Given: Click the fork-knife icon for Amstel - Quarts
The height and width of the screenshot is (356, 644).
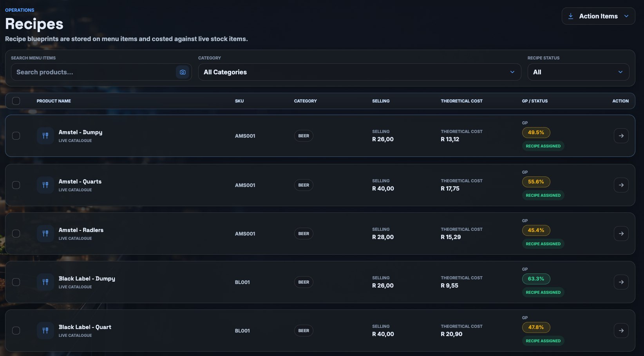Looking at the screenshot, I should [45, 185].
